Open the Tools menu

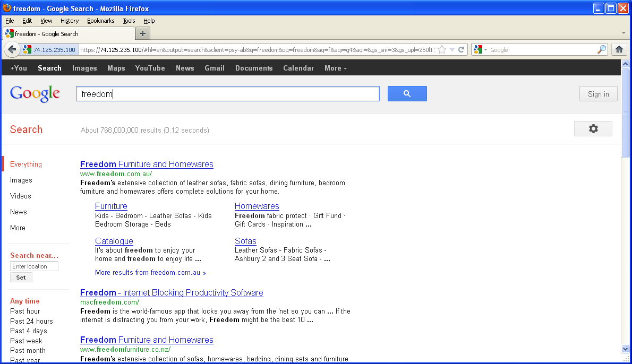129,21
